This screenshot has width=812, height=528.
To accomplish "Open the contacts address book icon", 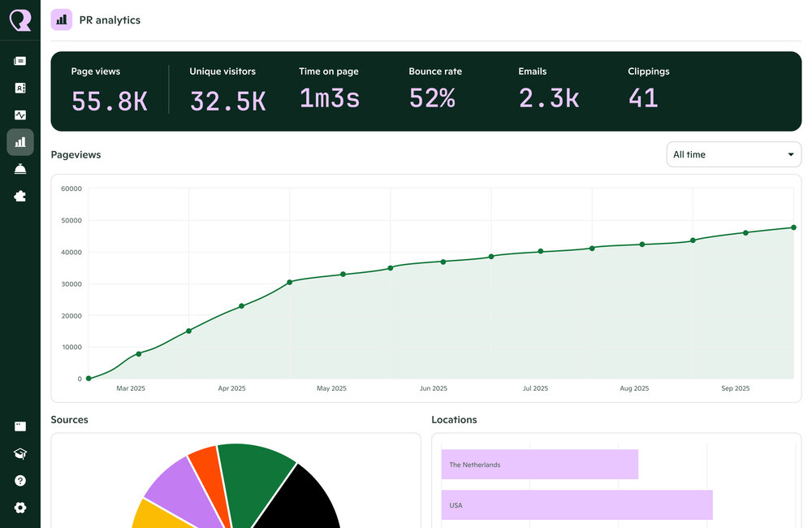I will (x=20, y=88).
